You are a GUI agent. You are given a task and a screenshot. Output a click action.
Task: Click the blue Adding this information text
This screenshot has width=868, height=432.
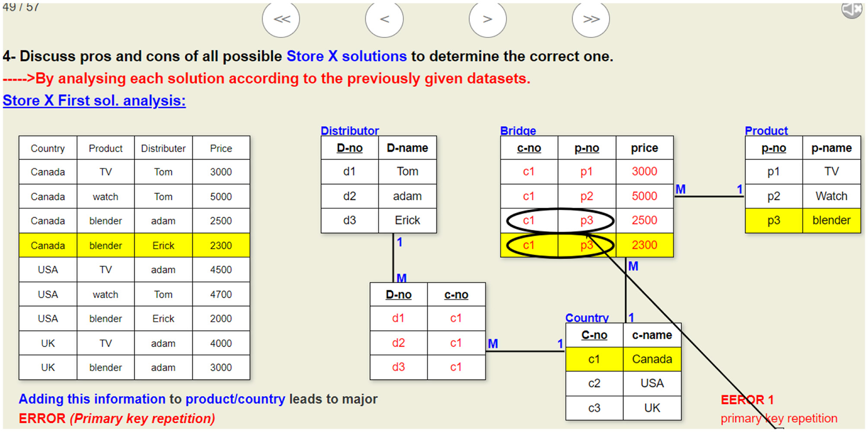(x=92, y=399)
